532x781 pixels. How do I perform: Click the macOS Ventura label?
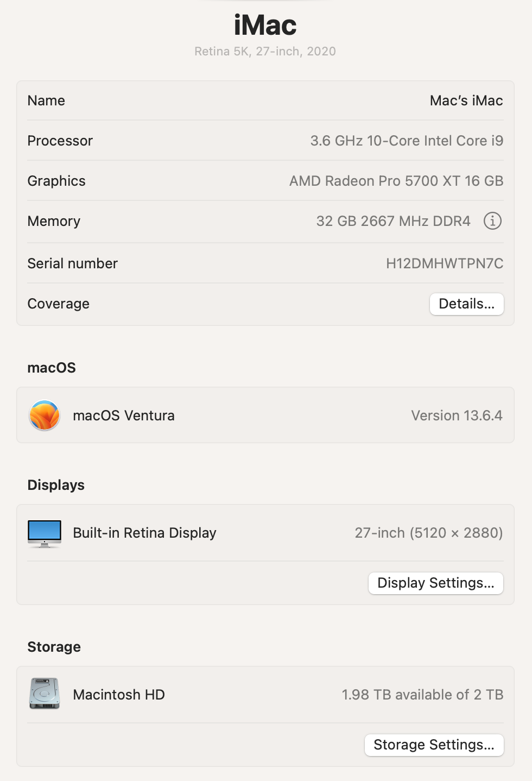(124, 416)
